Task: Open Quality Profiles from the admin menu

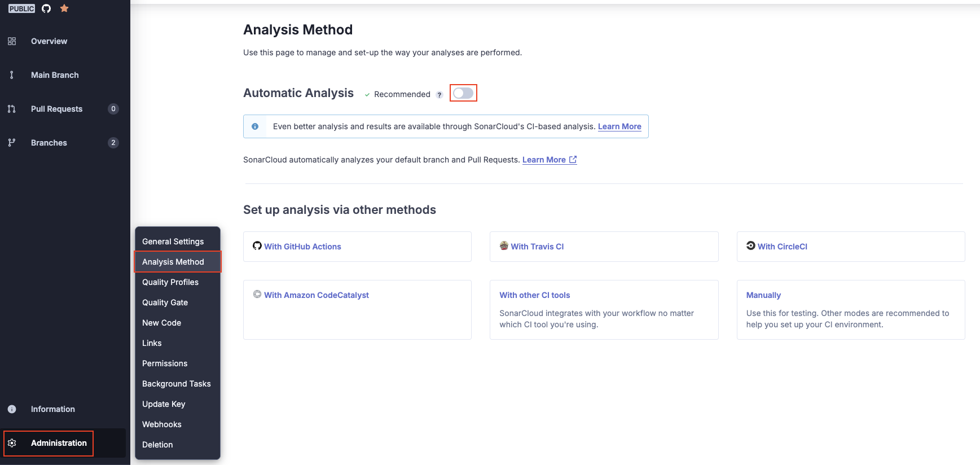Action: click(x=170, y=282)
